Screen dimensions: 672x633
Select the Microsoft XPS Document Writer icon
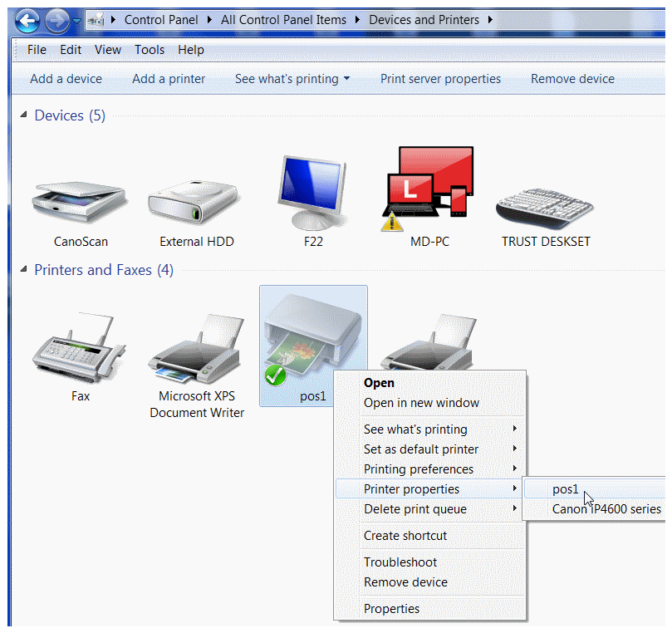[x=196, y=348]
